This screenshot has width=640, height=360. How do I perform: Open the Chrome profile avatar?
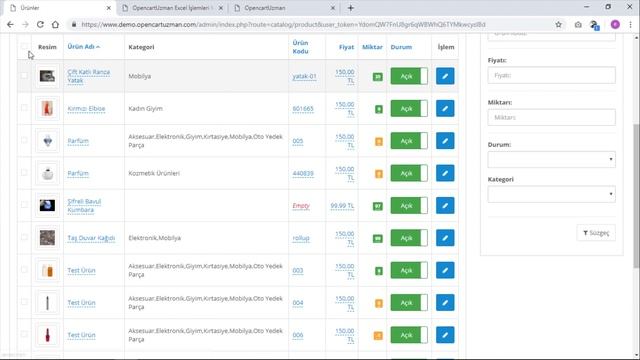pyautogui.click(x=615, y=24)
